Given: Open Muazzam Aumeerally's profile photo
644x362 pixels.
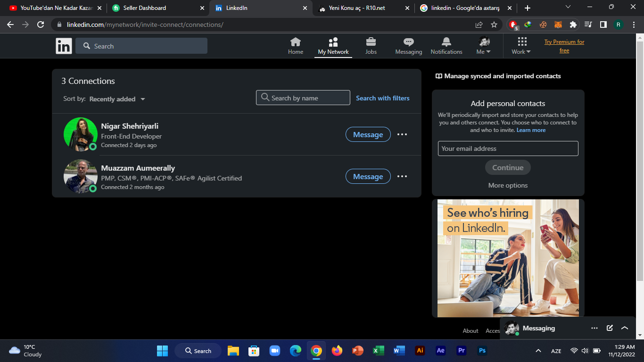Looking at the screenshot, I should [81, 176].
